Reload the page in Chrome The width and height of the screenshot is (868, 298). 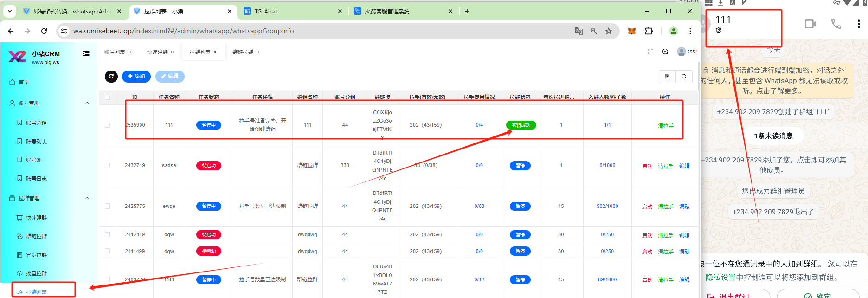pos(44,31)
